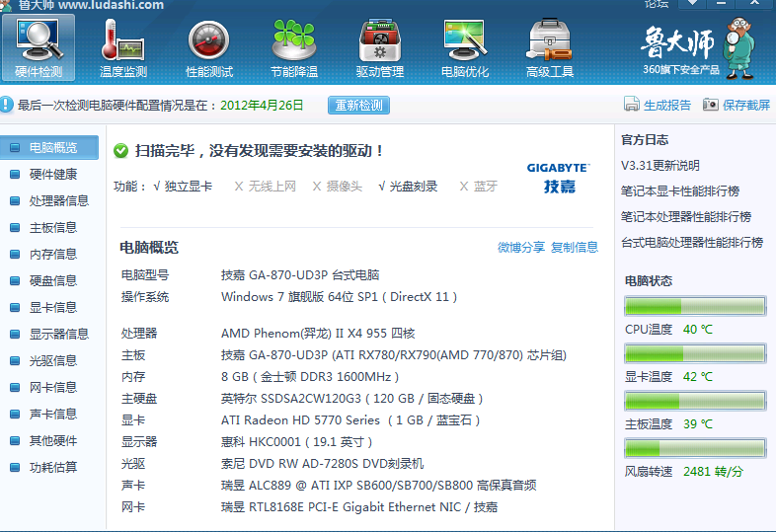Image resolution: width=776 pixels, height=532 pixels.
Task: Click the 瑞昱 ALC889 sound card text
Action: [x=378, y=485]
